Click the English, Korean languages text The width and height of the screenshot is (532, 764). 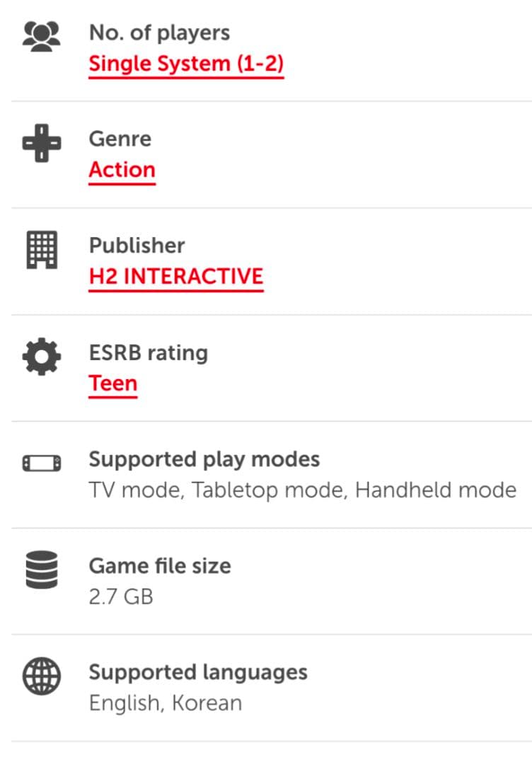coord(165,703)
